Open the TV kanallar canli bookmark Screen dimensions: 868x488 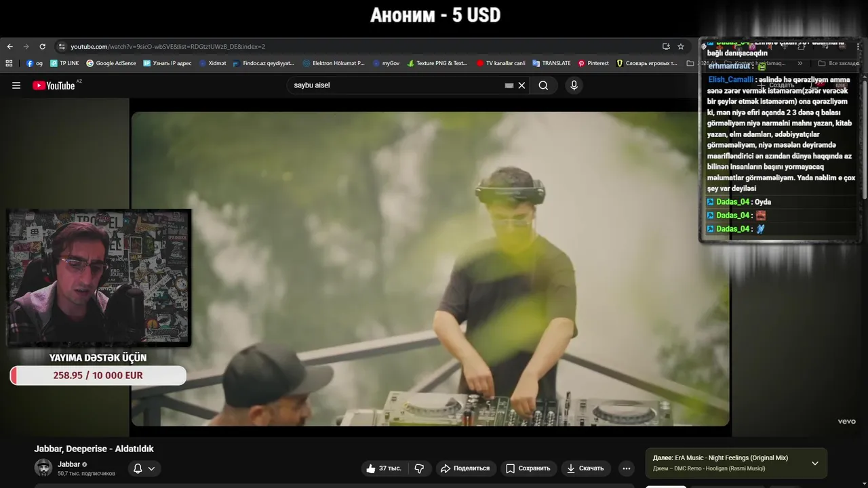[501, 63]
